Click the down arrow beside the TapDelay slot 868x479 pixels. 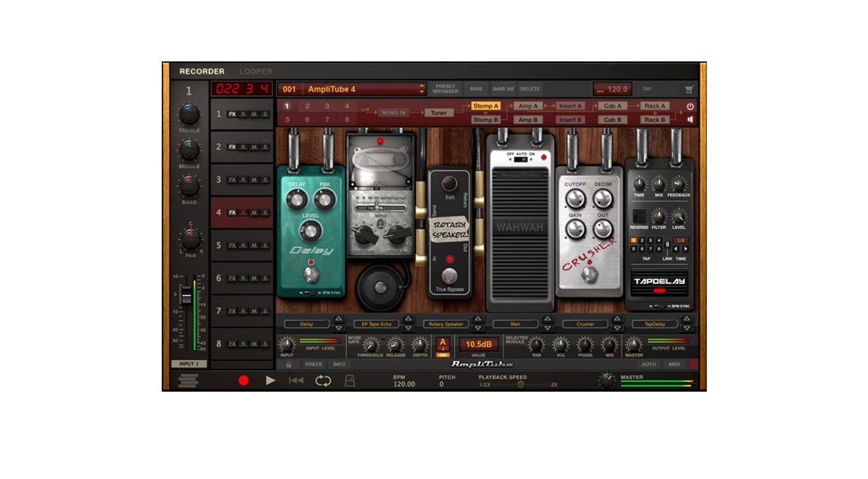tap(687, 328)
